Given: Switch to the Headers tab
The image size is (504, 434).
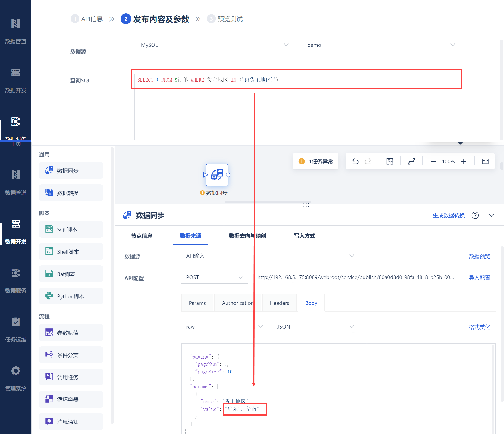Looking at the screenshot, I should [279, 303].
